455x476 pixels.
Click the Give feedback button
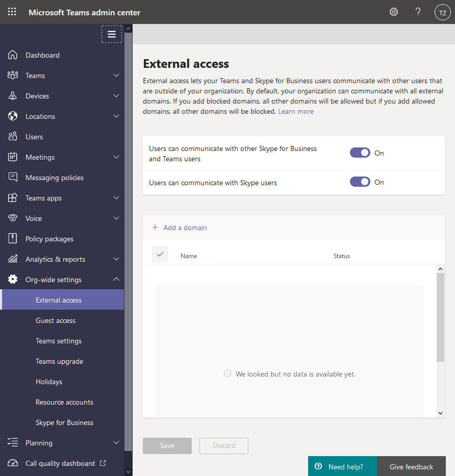412,466
